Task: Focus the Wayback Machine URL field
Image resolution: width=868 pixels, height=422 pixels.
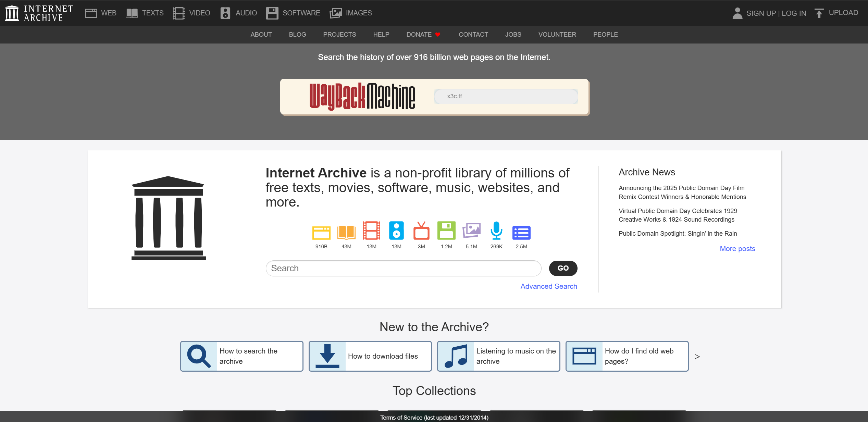Action: pyautogui.click(x=506, y=96)
